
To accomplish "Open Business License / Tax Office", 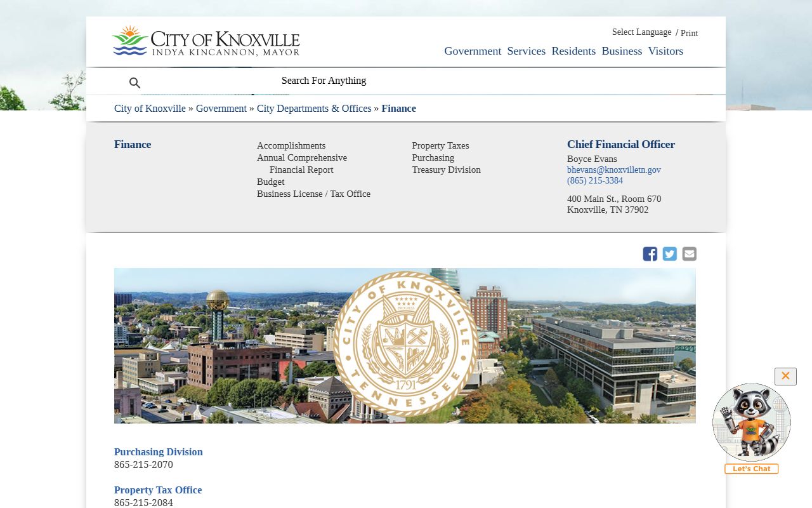I will pyautogui.click(x=313, y=194).
